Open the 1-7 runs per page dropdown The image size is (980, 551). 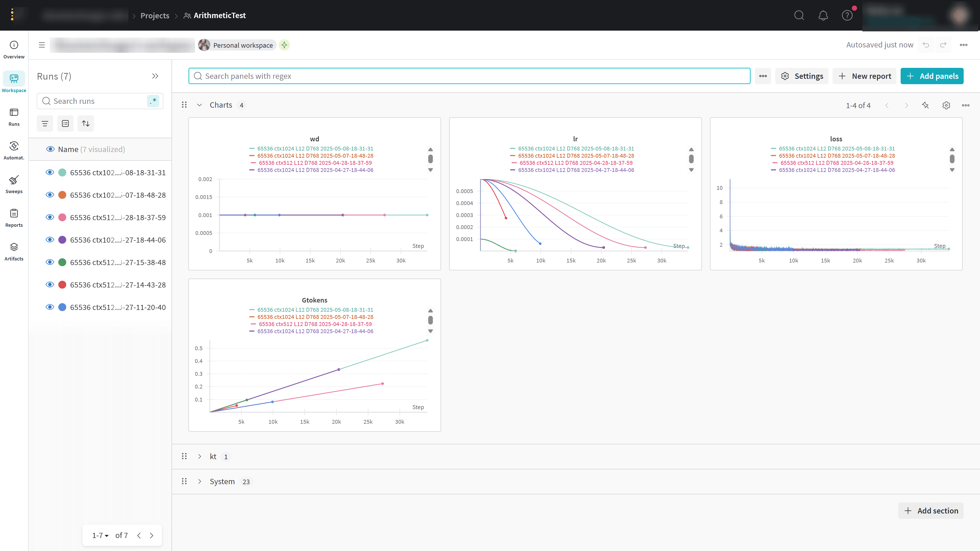(101, 535)
